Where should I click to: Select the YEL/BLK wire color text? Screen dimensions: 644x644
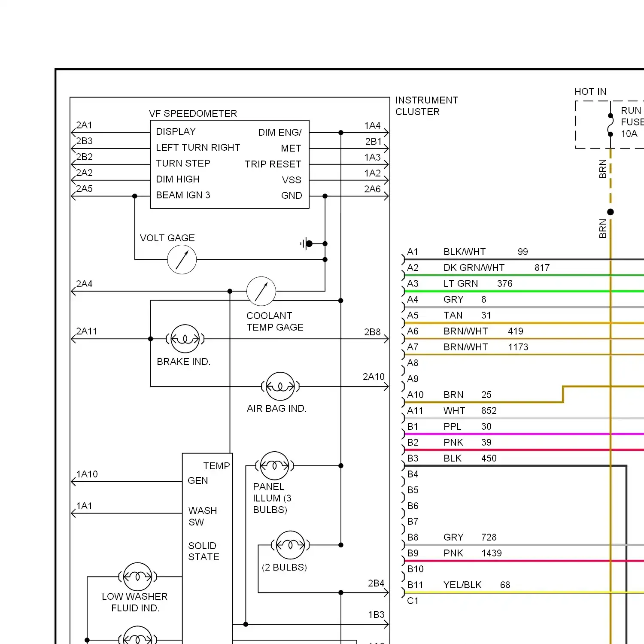pos(462,585)
